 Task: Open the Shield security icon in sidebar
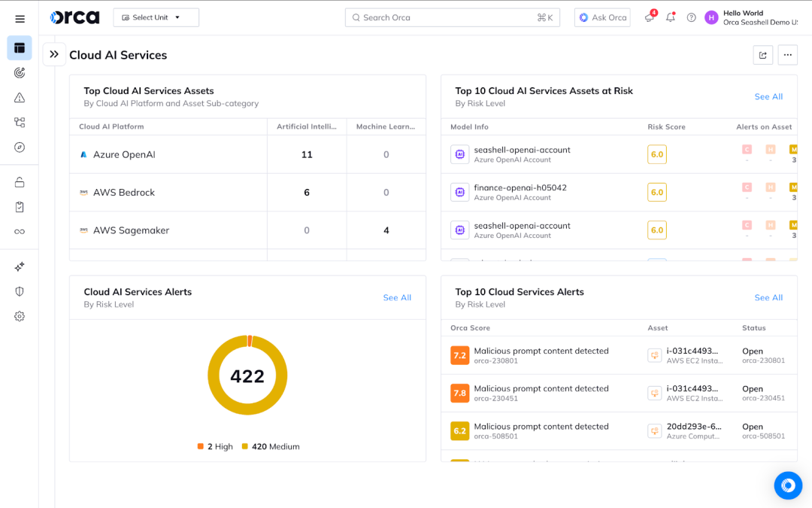point(20,291)
